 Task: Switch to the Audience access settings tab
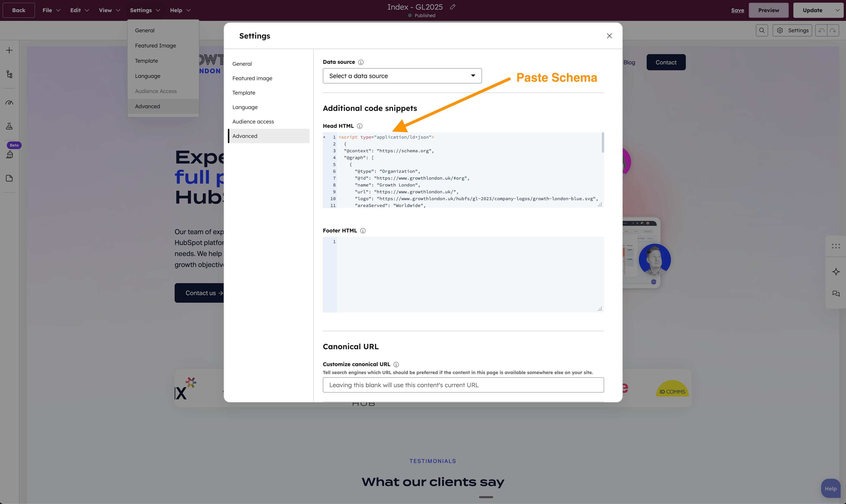[x=253, y=121]
